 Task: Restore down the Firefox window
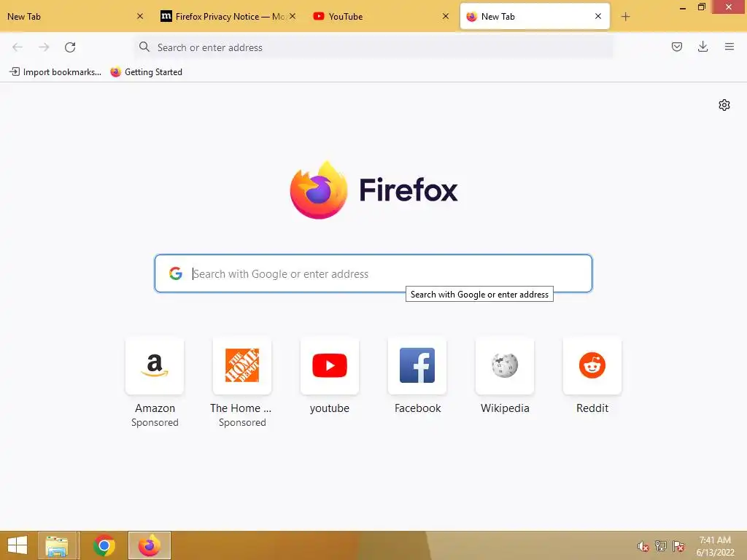(x=701, y=7)
